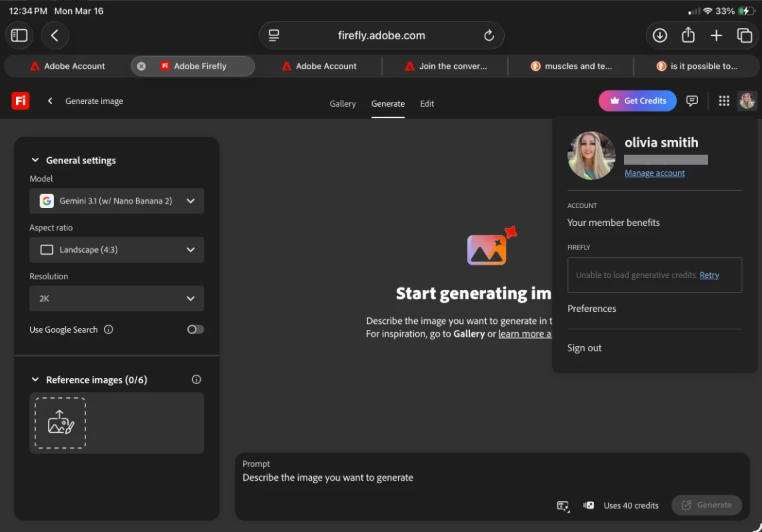762x532 pixels.
Task: Switch to the is it possible to... browser tab
Action: pos(697,66)
